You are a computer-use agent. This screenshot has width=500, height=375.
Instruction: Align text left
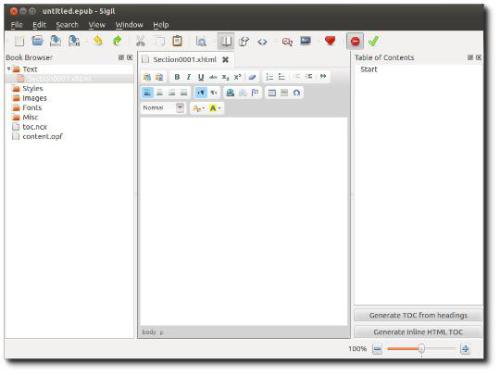pyautogui.click(x=147, y=93)
